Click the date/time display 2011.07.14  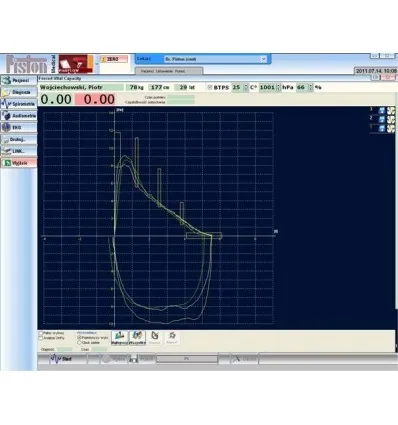tap(376, 71)
